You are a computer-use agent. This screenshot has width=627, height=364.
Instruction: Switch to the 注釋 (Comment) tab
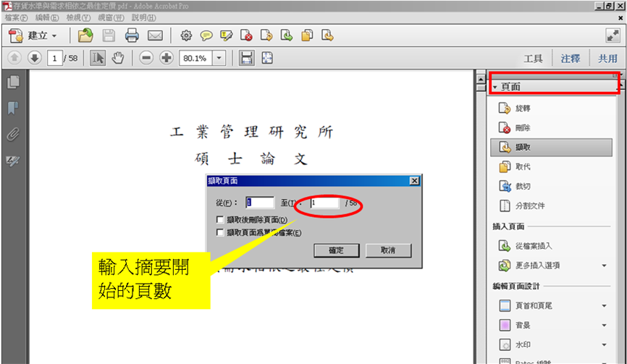[570, 59]
